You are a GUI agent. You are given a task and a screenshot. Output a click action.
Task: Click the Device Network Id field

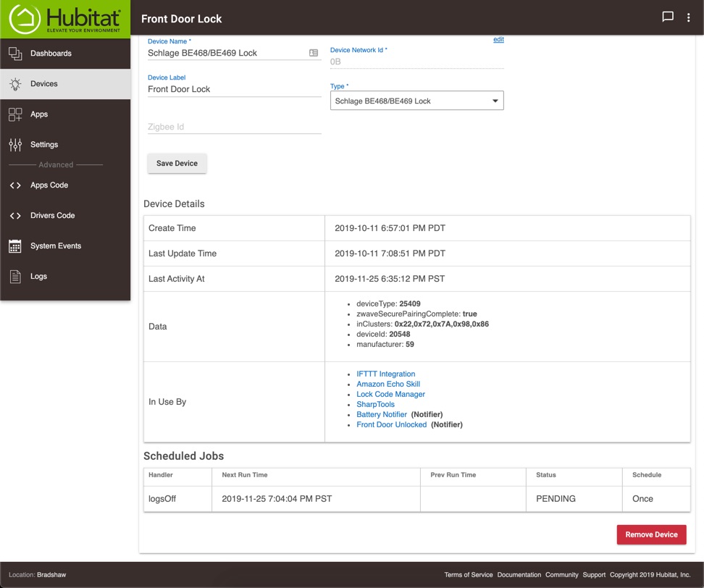pyautogui.click(x=416, y=62)
